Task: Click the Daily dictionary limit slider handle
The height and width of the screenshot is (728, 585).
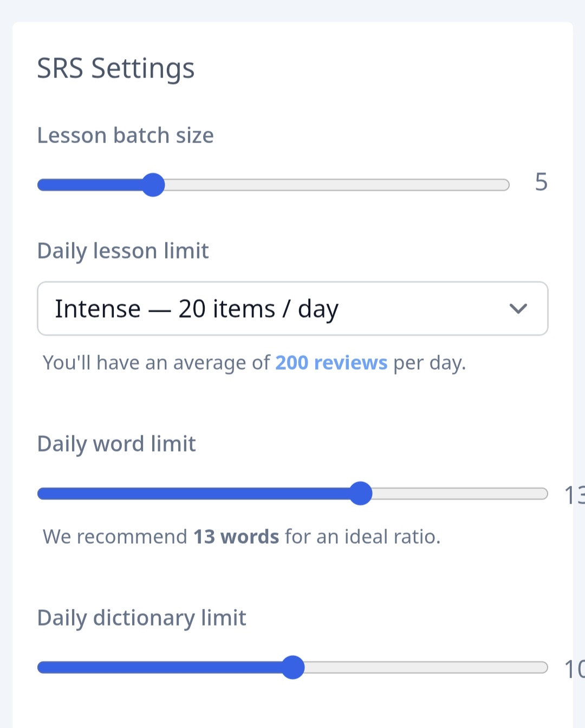Action: pyautogui.click(x=293, y=667)
